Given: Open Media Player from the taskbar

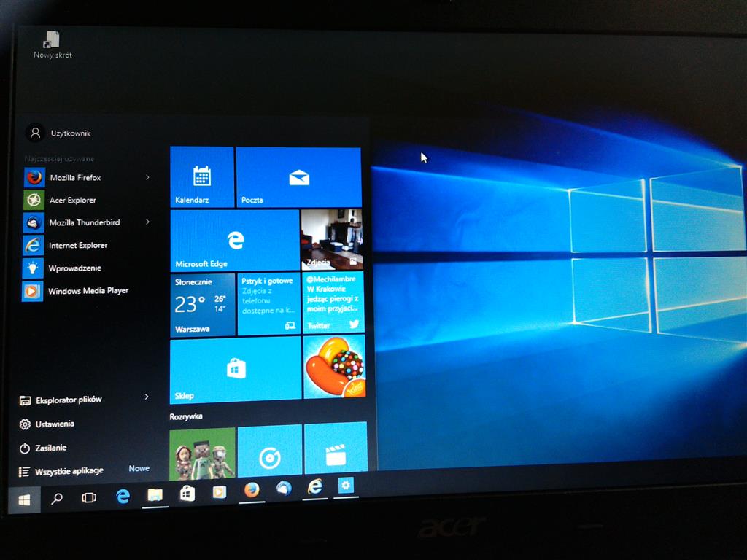Looking at the screenshot, I should click(x=219, y=492).
